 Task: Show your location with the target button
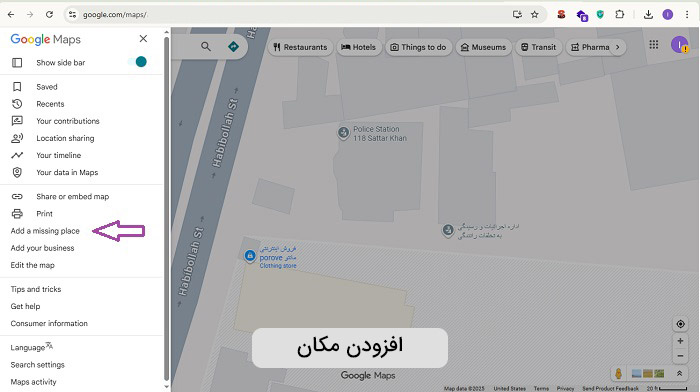tap(680, 324)
